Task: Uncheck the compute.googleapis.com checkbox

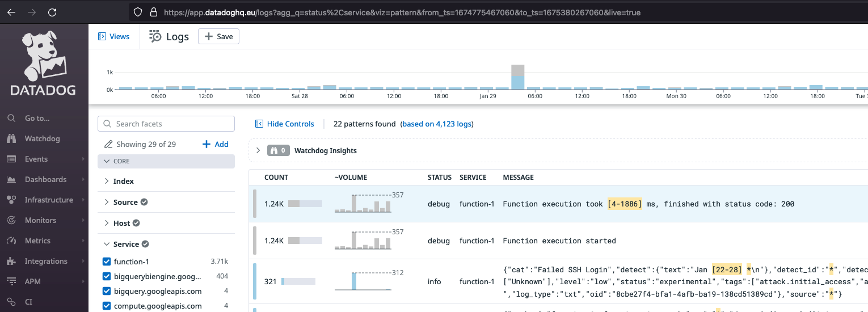Action: [106, 306]
